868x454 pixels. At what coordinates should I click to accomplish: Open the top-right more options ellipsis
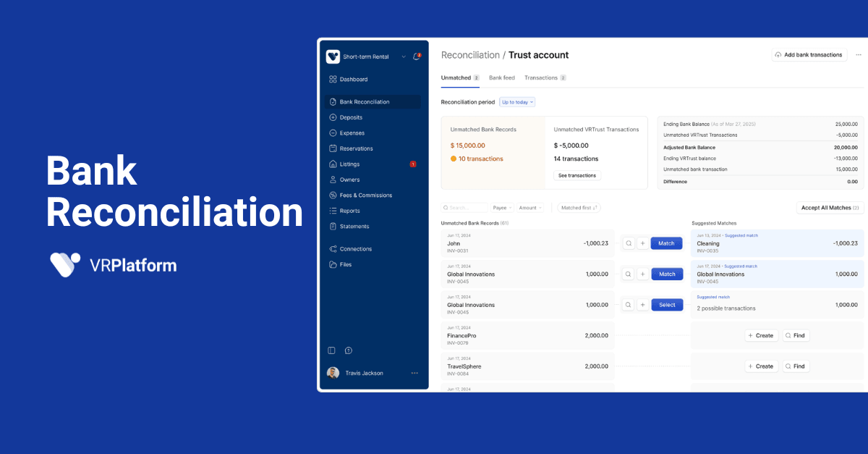pyautogui.click(x=859, y=55)
